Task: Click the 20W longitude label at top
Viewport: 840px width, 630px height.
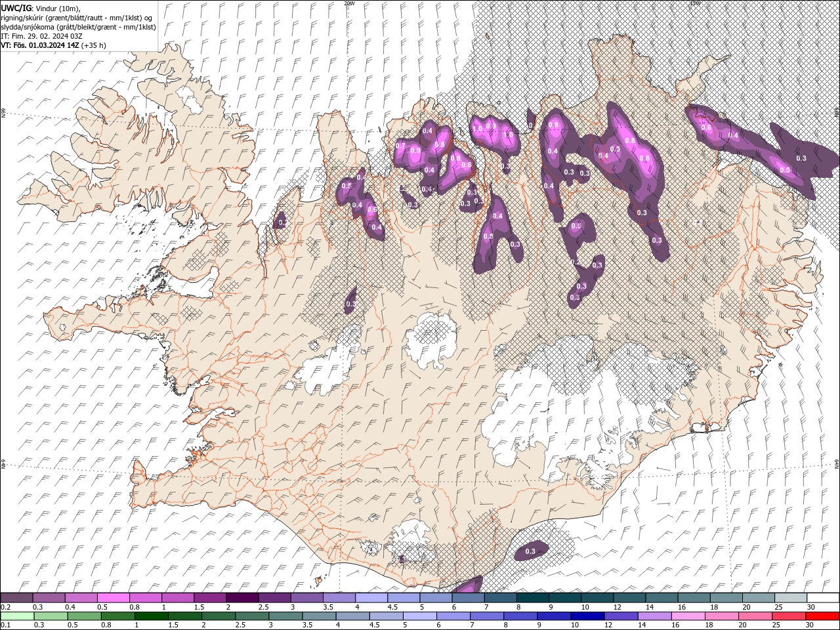Action: coord(349,3)
